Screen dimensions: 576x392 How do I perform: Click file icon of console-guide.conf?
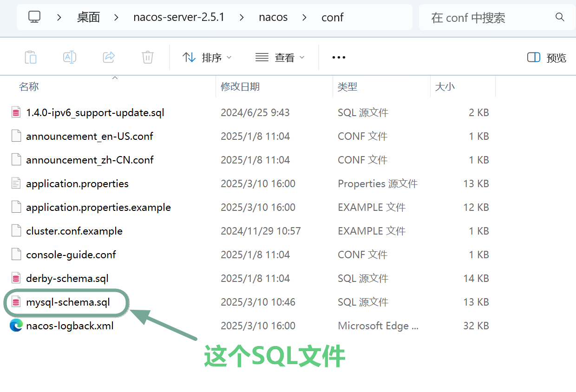[x=16, y=255]
